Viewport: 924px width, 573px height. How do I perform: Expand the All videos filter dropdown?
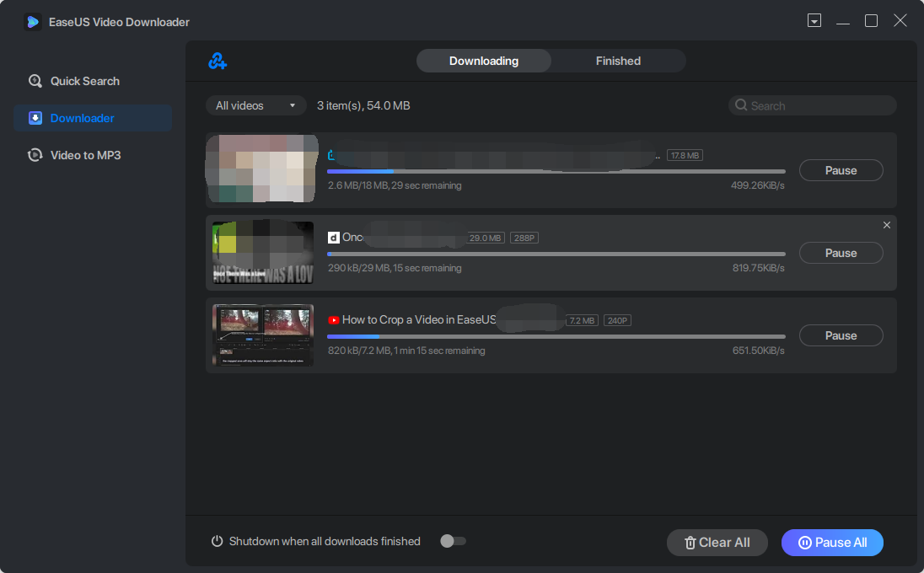pyautogui.click(x=255, y=105)
